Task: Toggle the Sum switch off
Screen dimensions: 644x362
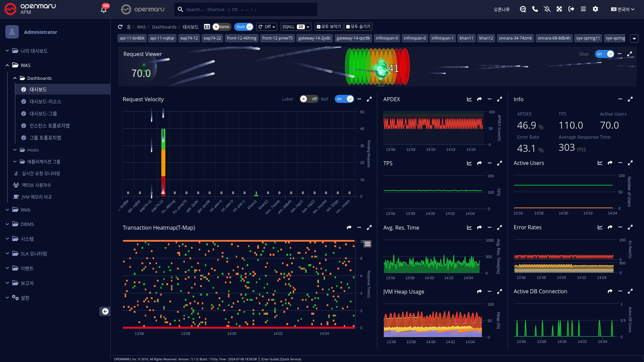Action: point(244,27)
